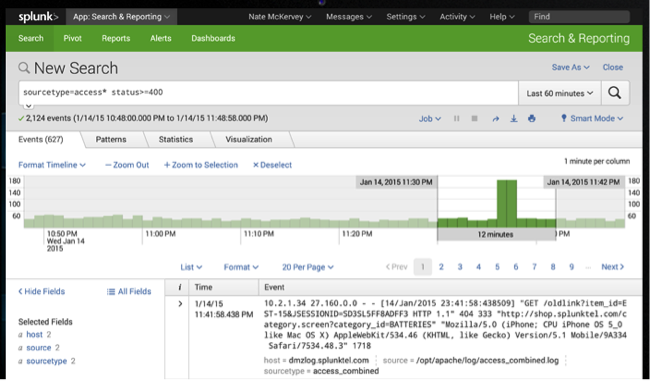The width and height of the screenshot is (650, 382).
Task: Go to the Search nav tab
Action: point(31,39)
